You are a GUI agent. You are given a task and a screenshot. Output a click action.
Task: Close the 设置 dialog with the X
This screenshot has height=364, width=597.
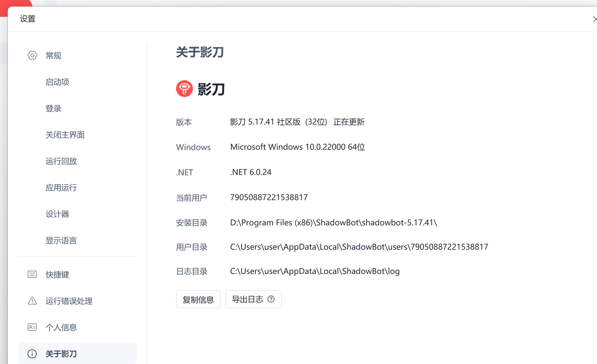point(595,19)
